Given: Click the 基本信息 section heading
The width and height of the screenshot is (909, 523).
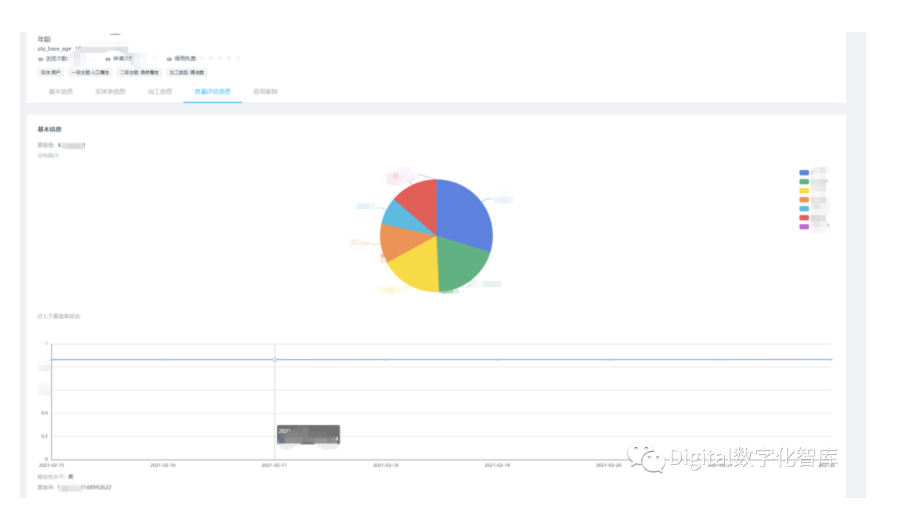Looking at the screenshot, I should tap(49, 129).
